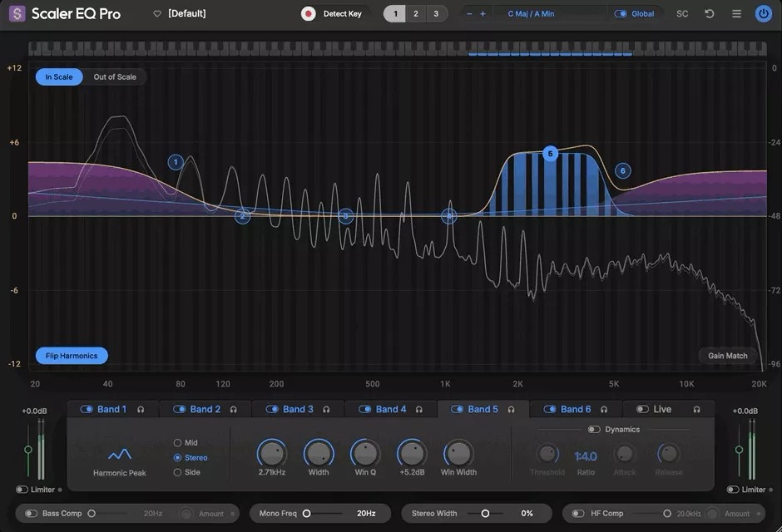Click the undo arrow icon
This screenshot has width=782, height=532.
pos(709,14)
